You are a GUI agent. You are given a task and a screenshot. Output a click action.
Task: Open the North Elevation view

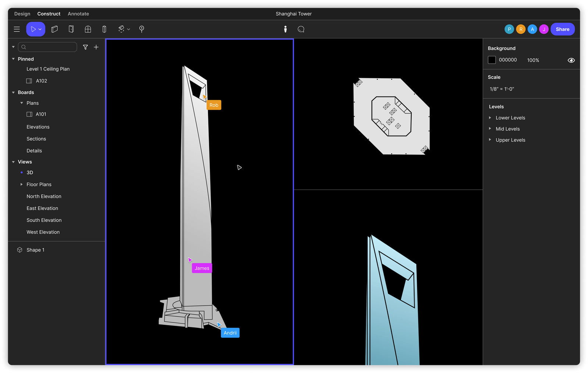tap(44, 196)
